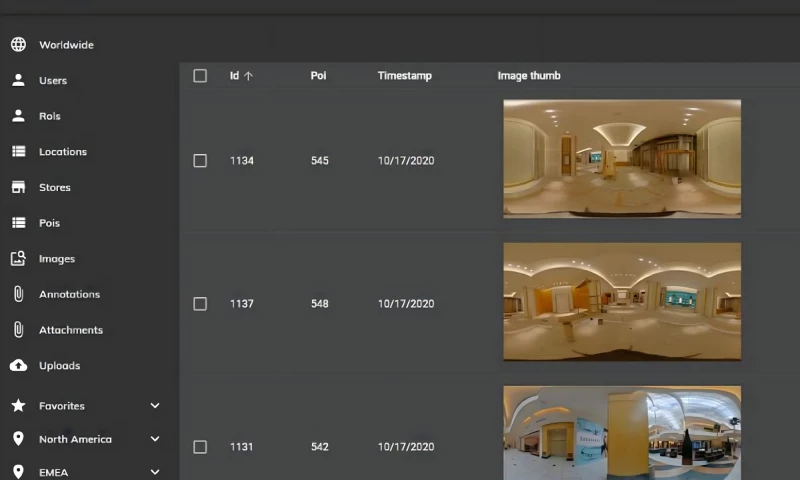Open the Pois page

49,223
